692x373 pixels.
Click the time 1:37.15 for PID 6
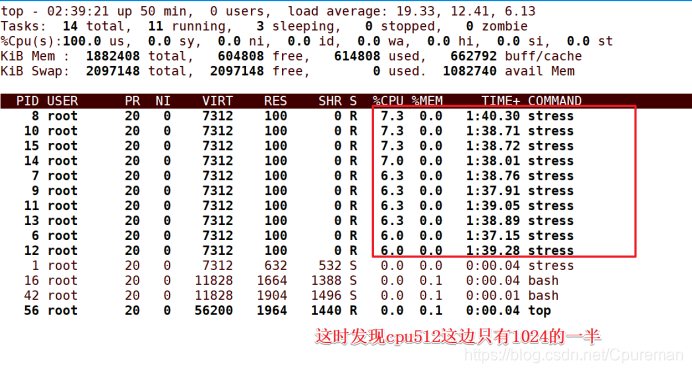[x=493, y=236]
